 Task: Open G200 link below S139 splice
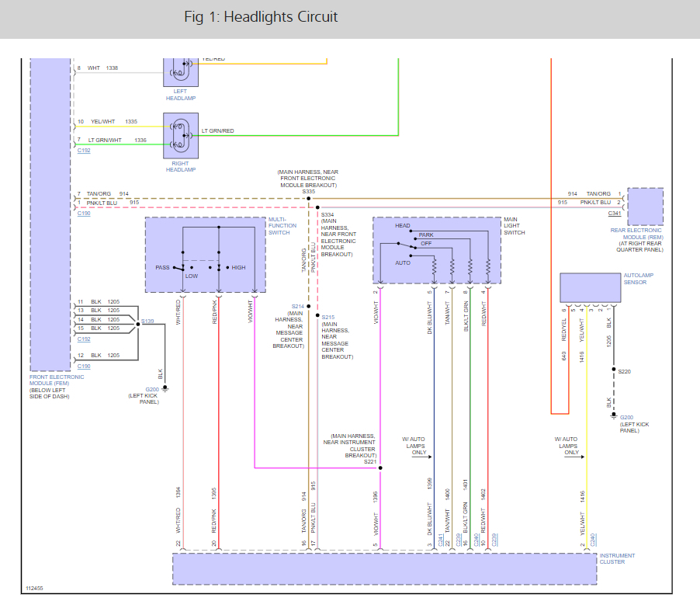pyautogui.click(x=151, y=388)
